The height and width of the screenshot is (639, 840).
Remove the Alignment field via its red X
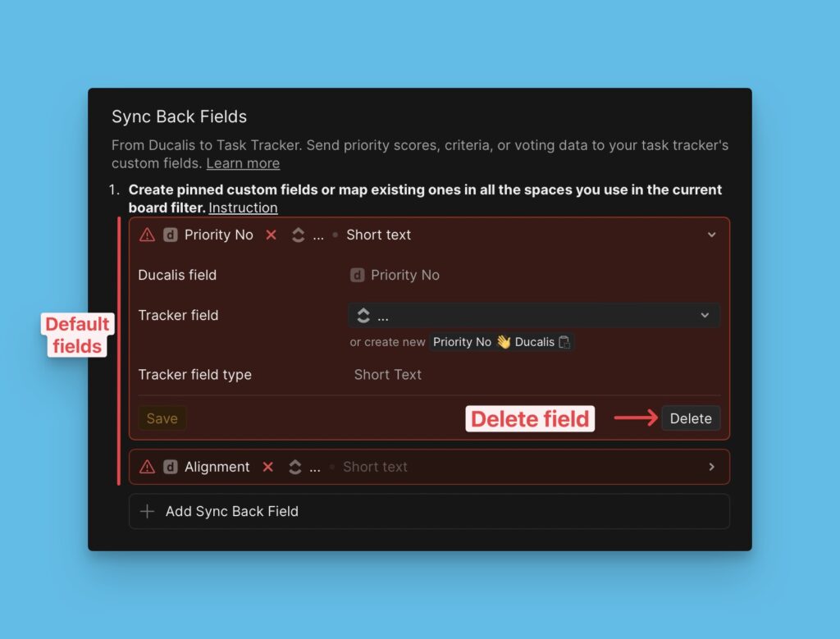click(x=267, y=467)
